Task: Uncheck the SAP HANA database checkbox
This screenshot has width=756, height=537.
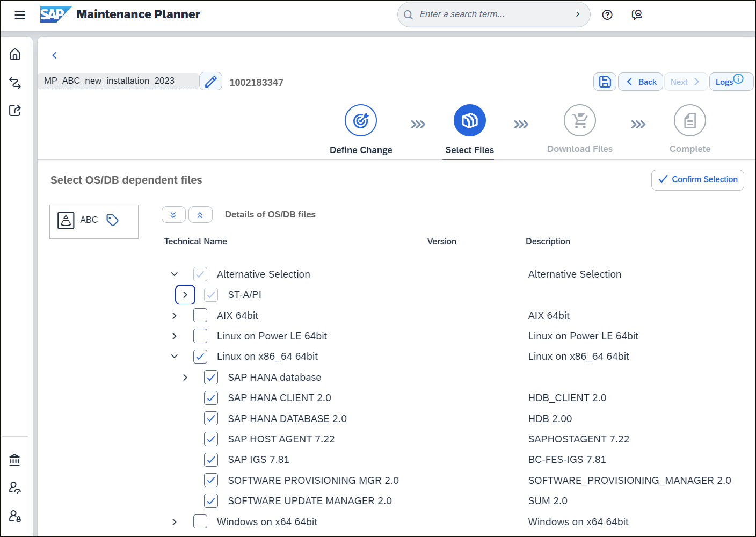Action: click(x=211, y=378)
